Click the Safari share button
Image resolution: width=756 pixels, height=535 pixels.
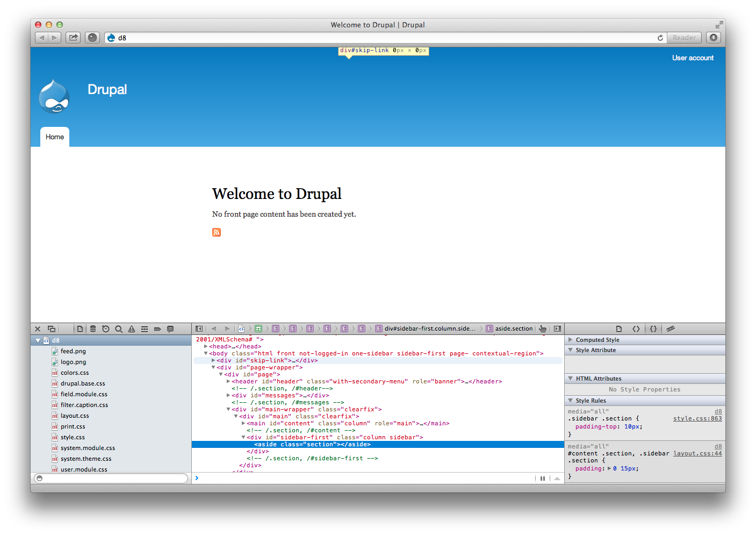point(73,38)
